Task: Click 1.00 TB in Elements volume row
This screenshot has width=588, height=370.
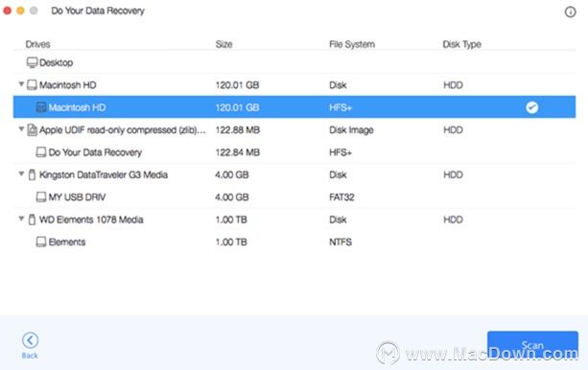Action: pos(231,243)
